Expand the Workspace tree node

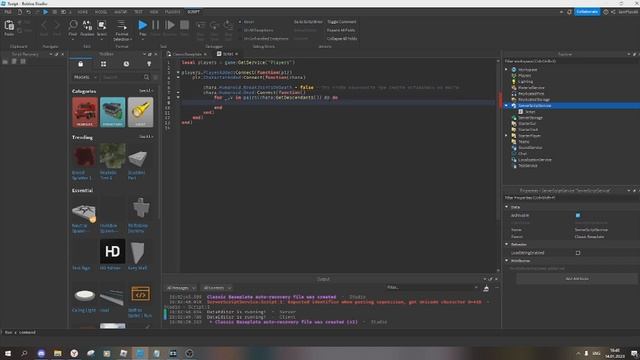(507, 70)
